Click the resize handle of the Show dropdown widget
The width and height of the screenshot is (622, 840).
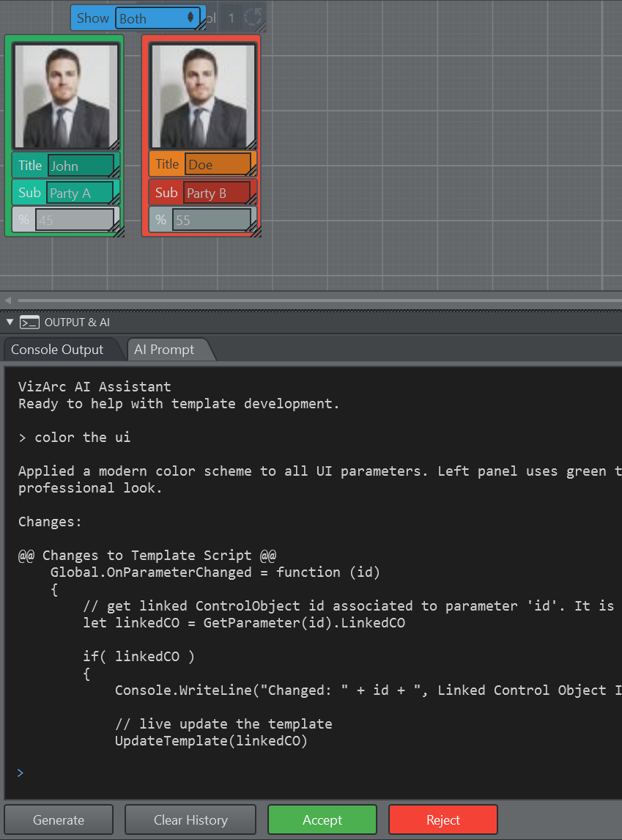click(x=201, y=27)
